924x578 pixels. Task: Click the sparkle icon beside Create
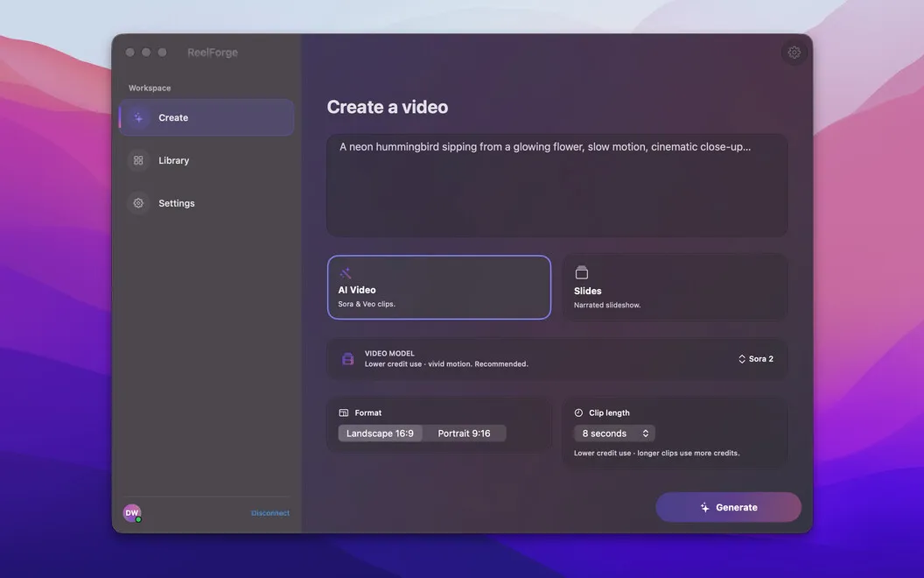coord(138,117)
